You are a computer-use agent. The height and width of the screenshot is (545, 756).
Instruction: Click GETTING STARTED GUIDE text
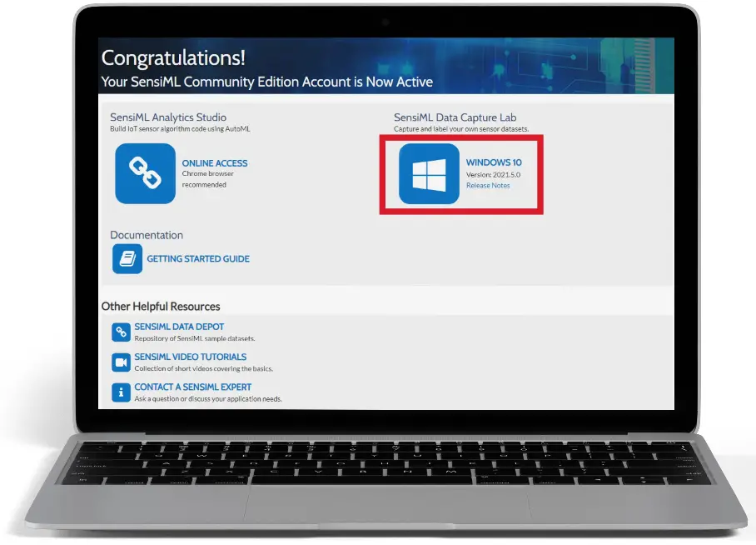pyautogui.click(x=197, y=258)
